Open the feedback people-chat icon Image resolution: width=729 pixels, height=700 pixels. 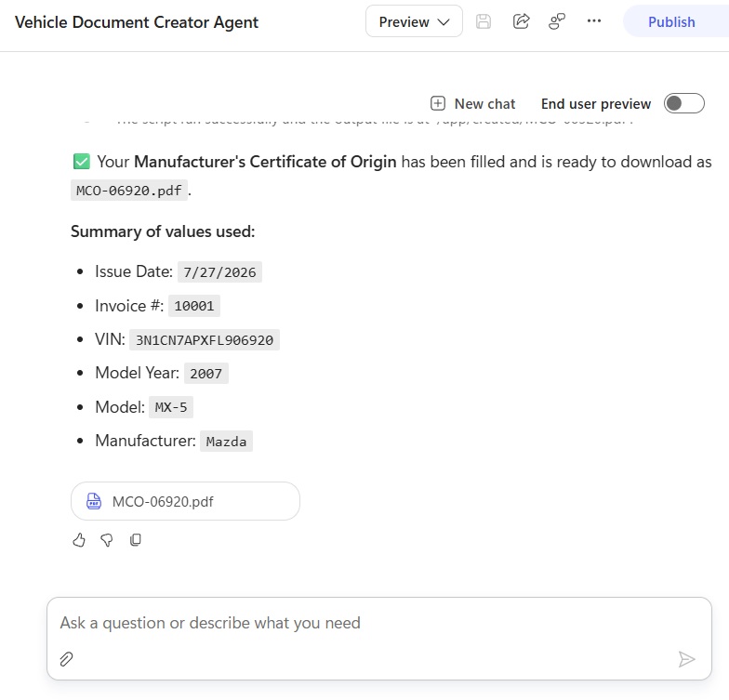tap(556, 21)
